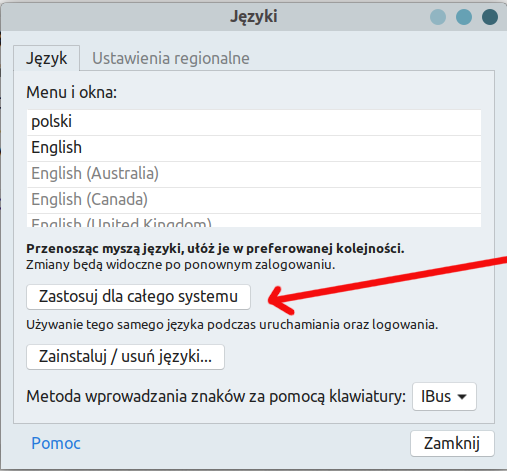Select polski in the language list

click(254, 122)
